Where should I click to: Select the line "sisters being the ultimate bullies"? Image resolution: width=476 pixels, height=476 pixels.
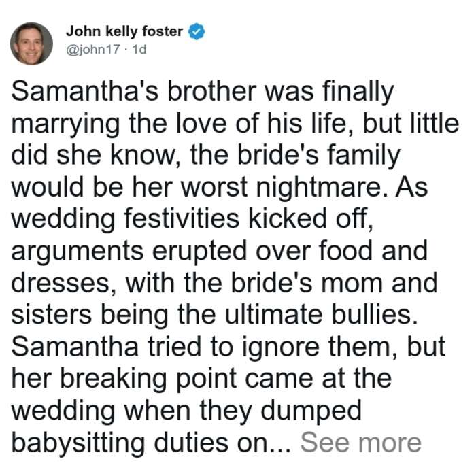click(212, 315)
